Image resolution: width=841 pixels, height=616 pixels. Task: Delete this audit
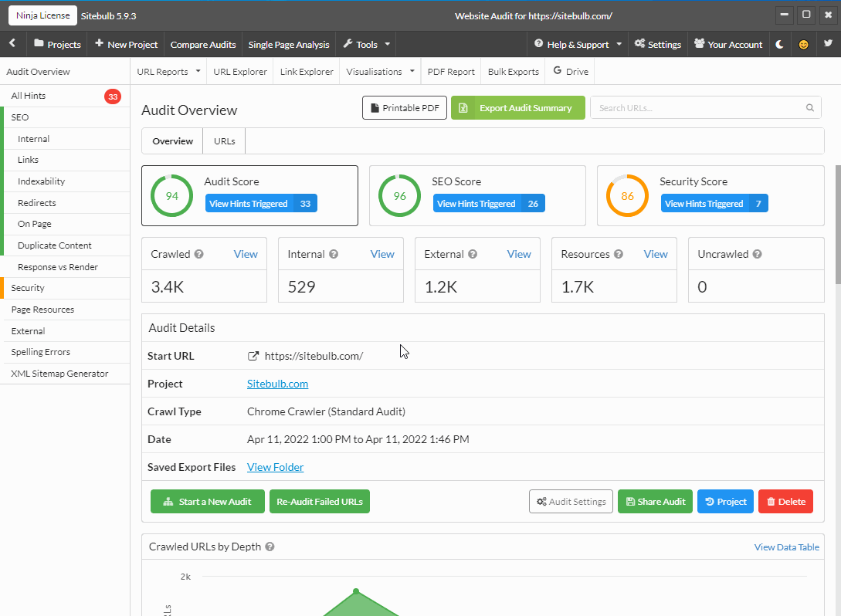coord(785,501)
